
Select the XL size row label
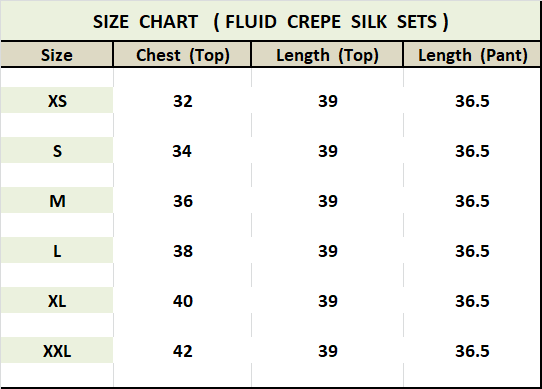[57, 300]
